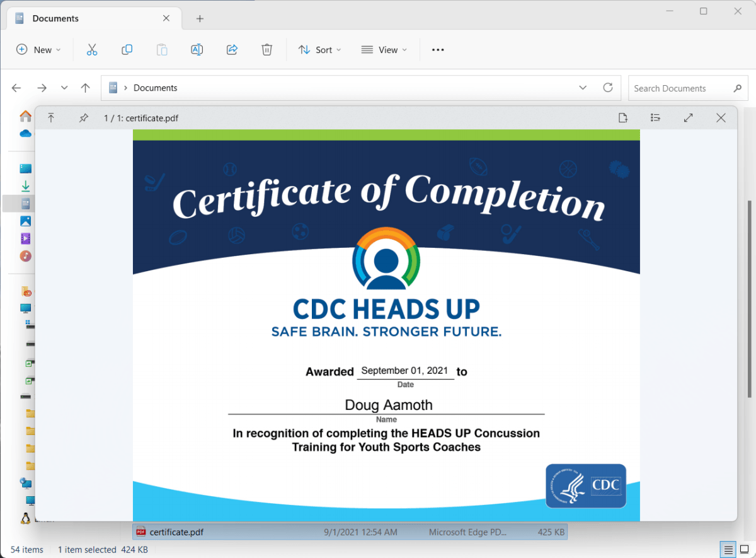This screenshot has height=558, width=756.
Task: Refresh the Documents folder view
Action: [608, 88]
